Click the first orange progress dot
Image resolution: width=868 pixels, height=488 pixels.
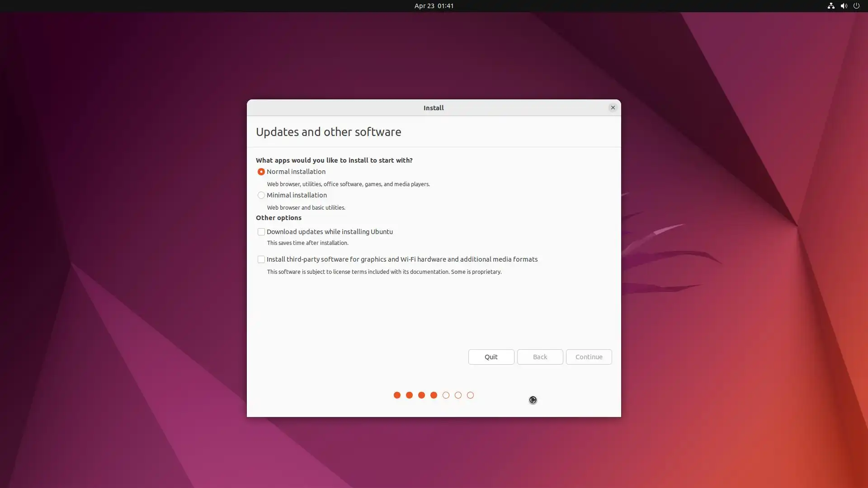pyautogui.click(x=397, y=395)
